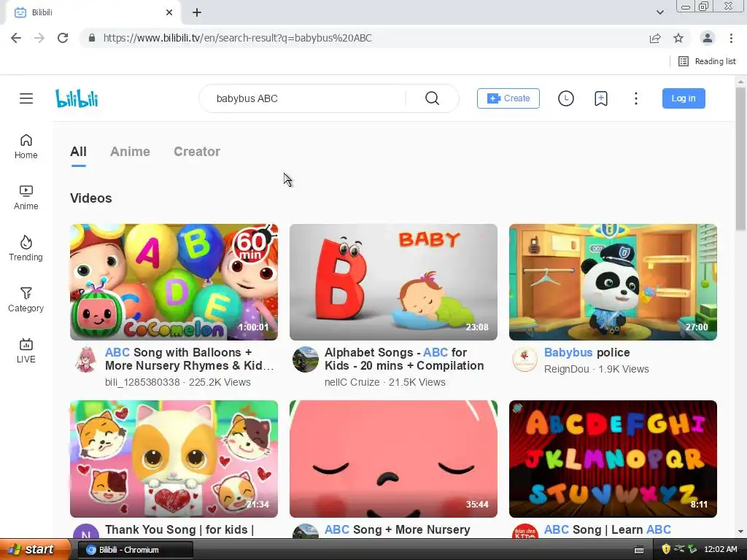Image resolution: width=747 pixels, height=560 pixels.
Task: Close the Bilibili browser tab
Action: click(169, 12)
